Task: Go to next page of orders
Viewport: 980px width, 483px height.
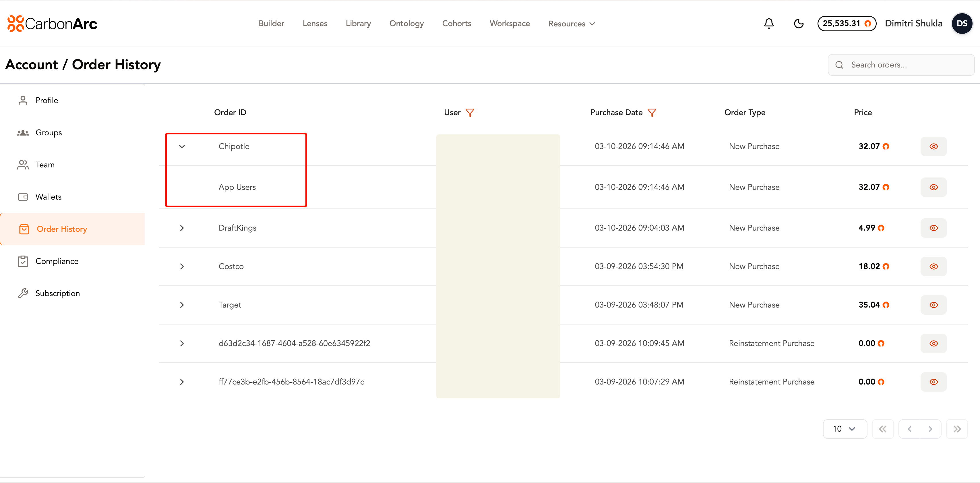Action: coord(930,429)
